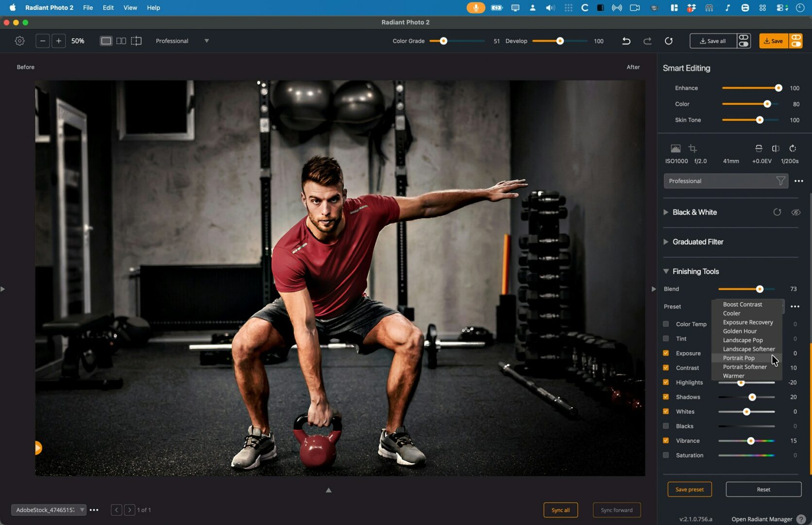Toggle Black & White visibility eye
This screenshot has height=525, width=812.
click(795, 212)
